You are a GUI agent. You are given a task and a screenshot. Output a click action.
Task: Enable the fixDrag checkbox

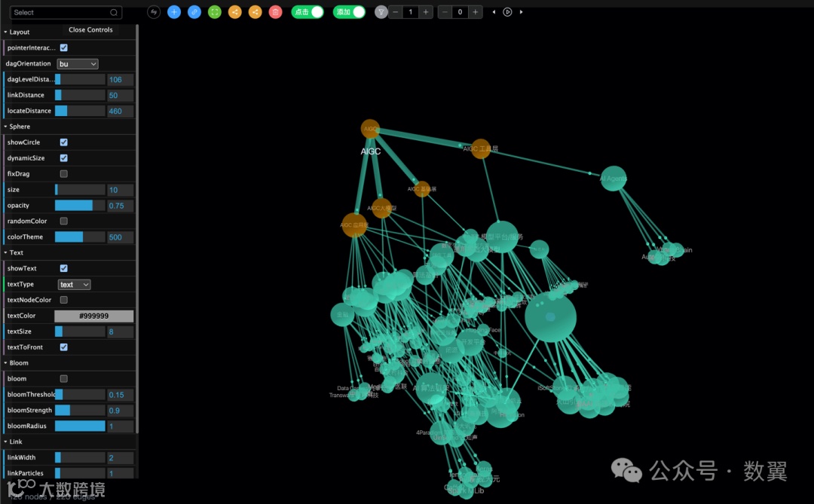point(64,174)
